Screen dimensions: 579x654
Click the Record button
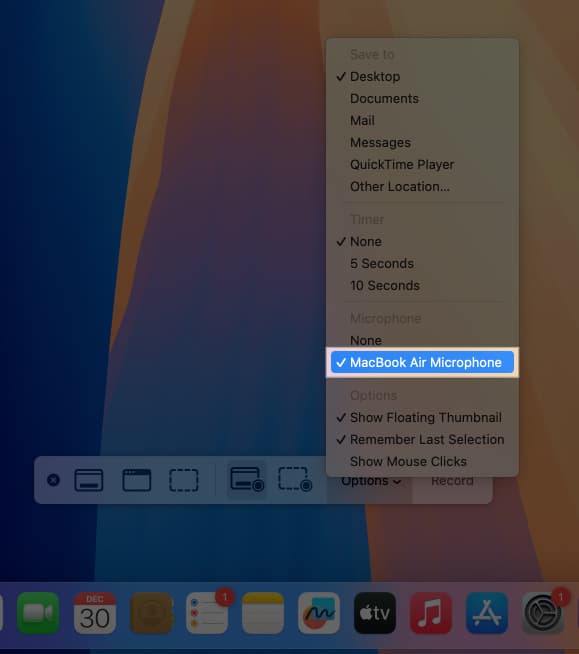click(x=452, y=481)
